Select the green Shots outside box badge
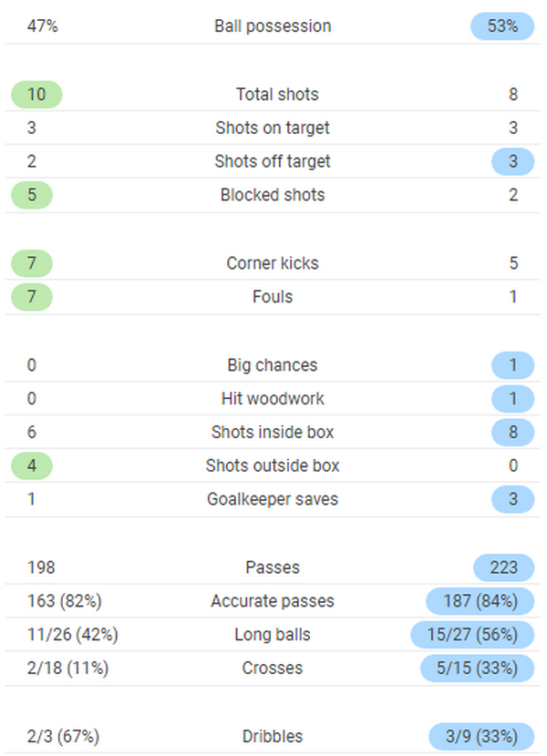Screen dimensions: 547x756 pyautogui.click(x=32, y=465)
